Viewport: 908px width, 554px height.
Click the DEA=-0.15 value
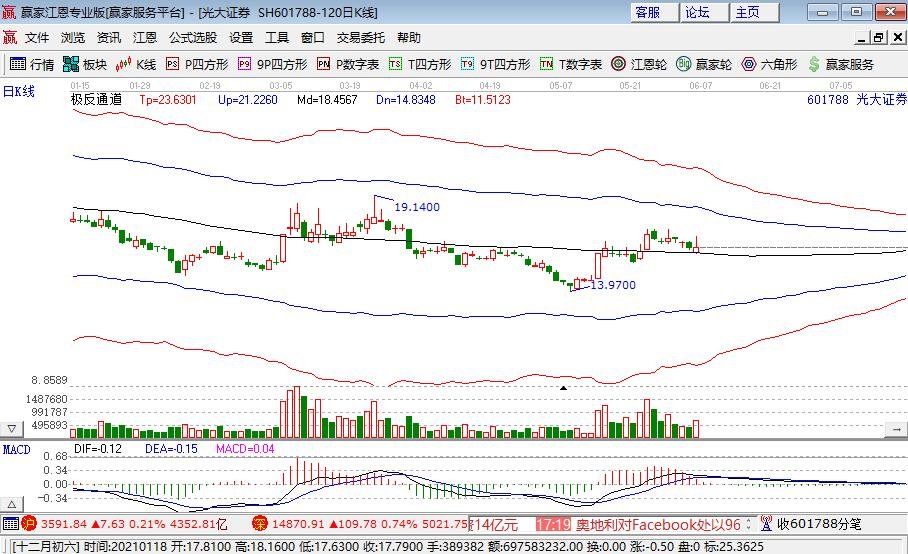(x=171, y=449)
